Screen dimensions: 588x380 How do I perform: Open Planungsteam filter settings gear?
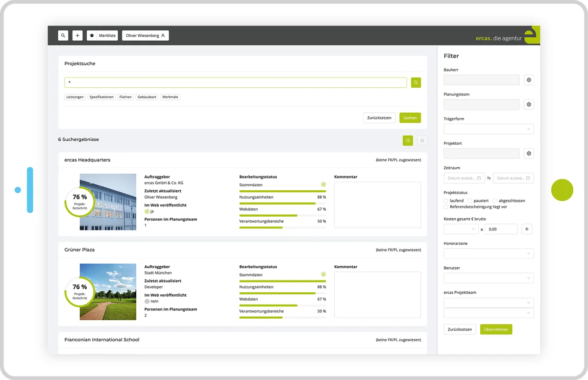(529, 104)
